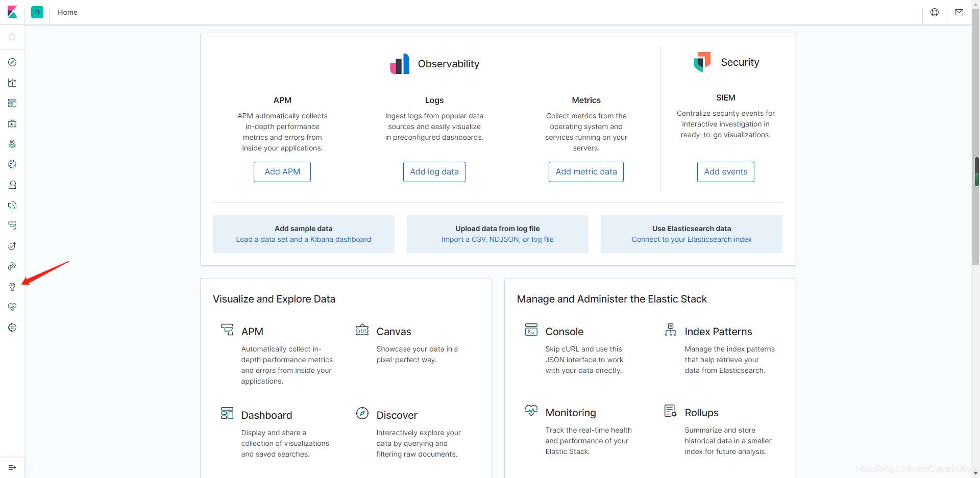Open APM under Visualize and Explore
This screenshot has height=478, width=980.
click(x=252, y=332)
